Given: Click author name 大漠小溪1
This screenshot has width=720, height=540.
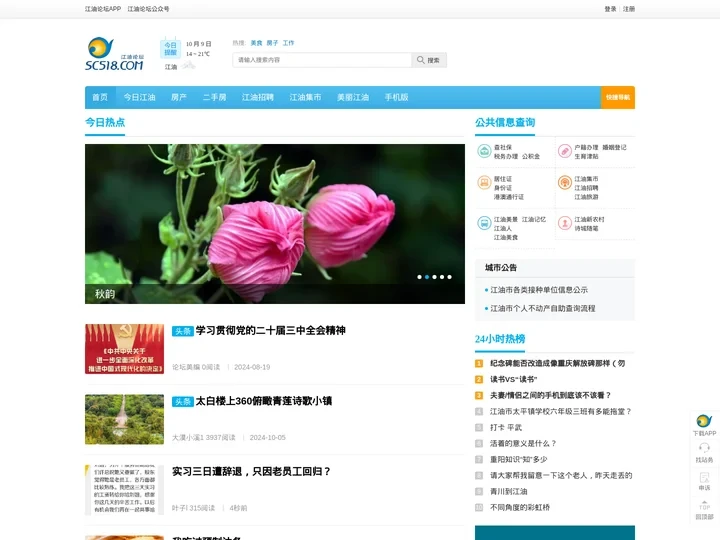Looking at the screenshot, I should coord(188,438).
